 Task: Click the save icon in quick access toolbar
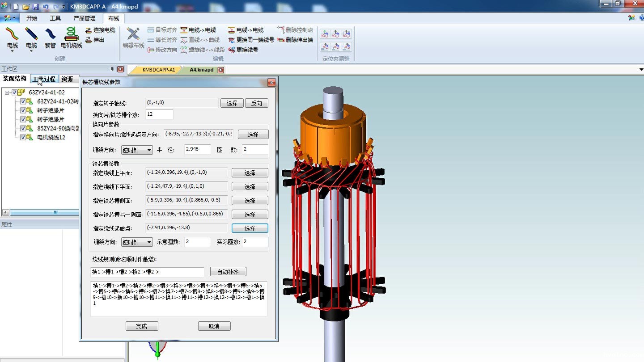point(36,7)
